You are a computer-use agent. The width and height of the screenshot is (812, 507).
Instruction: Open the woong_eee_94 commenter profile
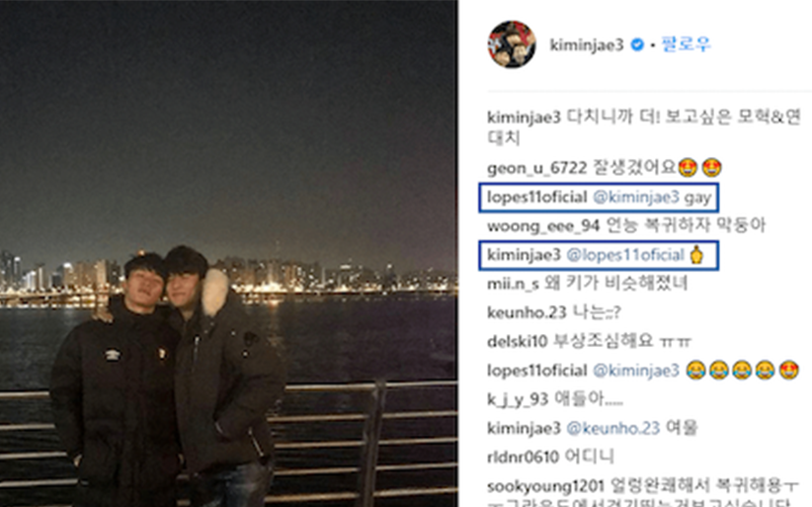coord(543,225)
